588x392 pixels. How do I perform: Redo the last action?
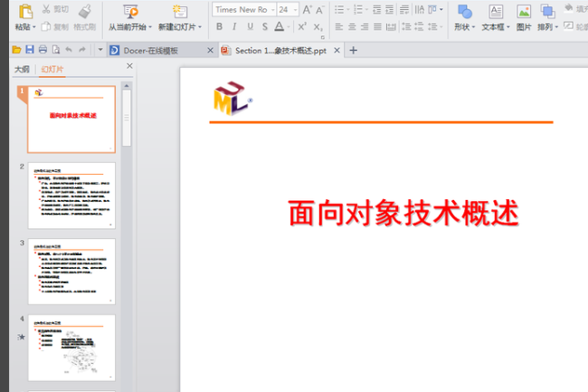pos(82,50)
